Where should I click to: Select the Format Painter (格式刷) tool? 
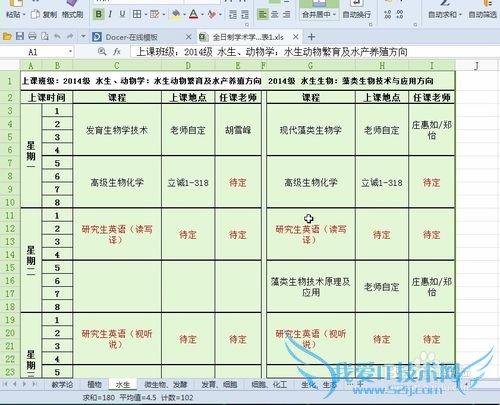(73, 15)
